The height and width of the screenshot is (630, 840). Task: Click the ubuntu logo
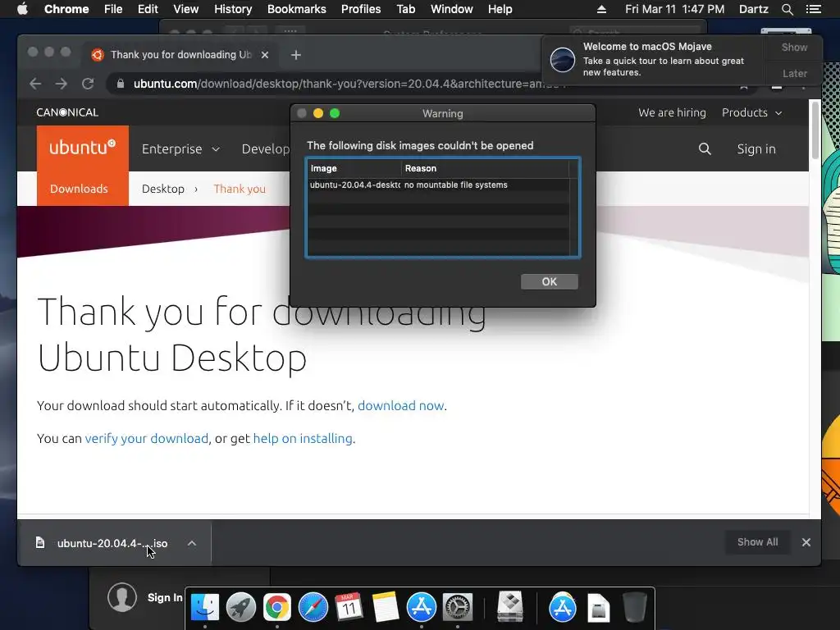coord(83,148)
